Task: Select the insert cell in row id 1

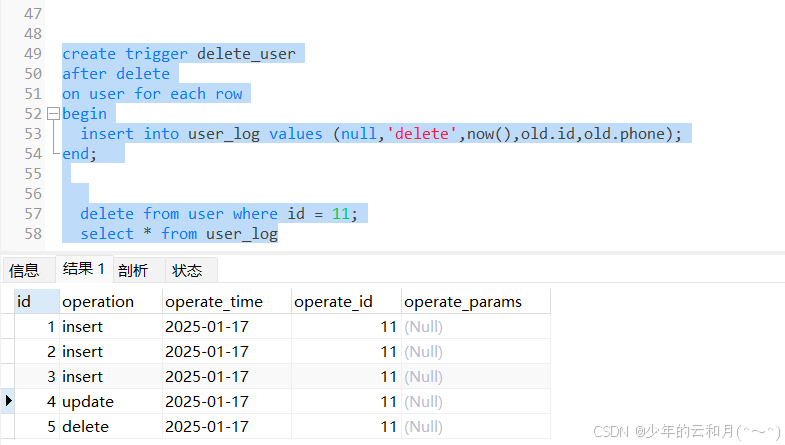Action: [111, 326]
